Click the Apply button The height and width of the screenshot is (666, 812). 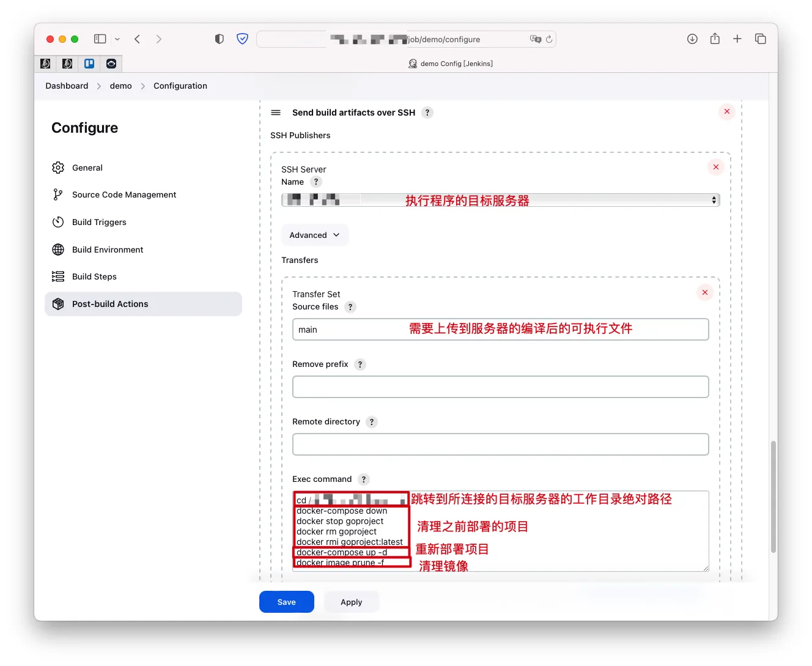click(x=351, y=602)
